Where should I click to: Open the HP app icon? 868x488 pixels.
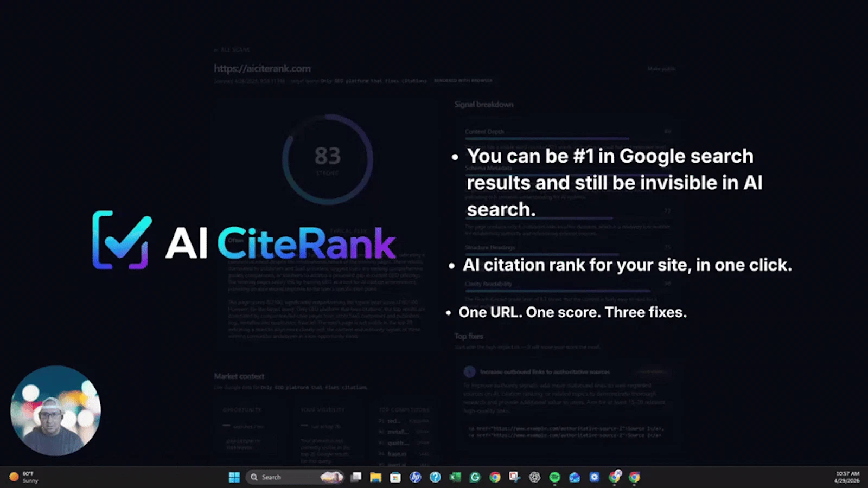click(416, 477)
